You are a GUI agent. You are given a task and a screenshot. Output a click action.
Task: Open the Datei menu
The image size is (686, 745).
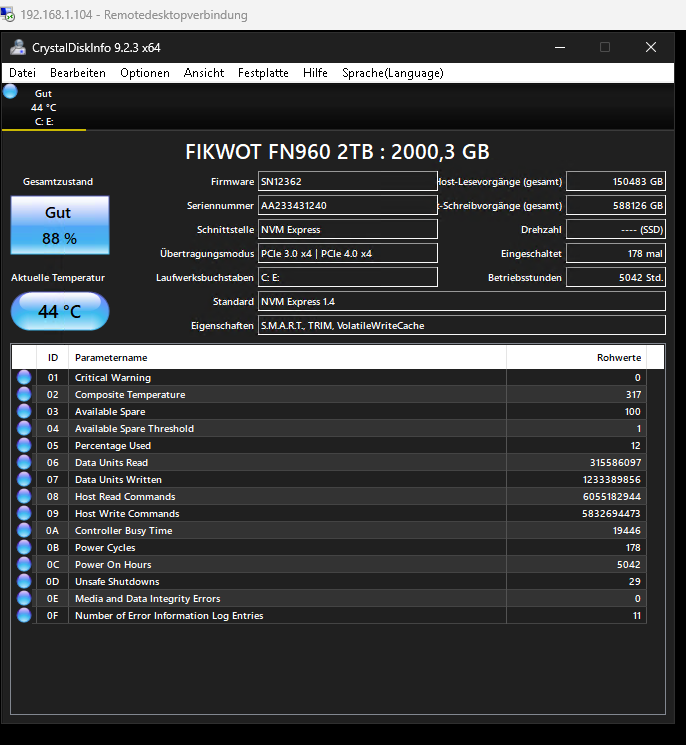(x=22, y=73)
